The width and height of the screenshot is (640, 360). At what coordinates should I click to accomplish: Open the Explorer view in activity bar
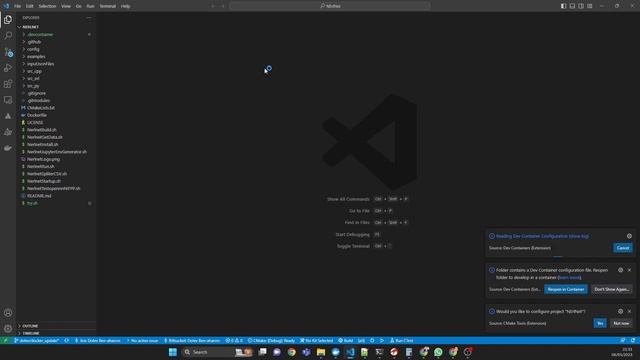[8, 20]
